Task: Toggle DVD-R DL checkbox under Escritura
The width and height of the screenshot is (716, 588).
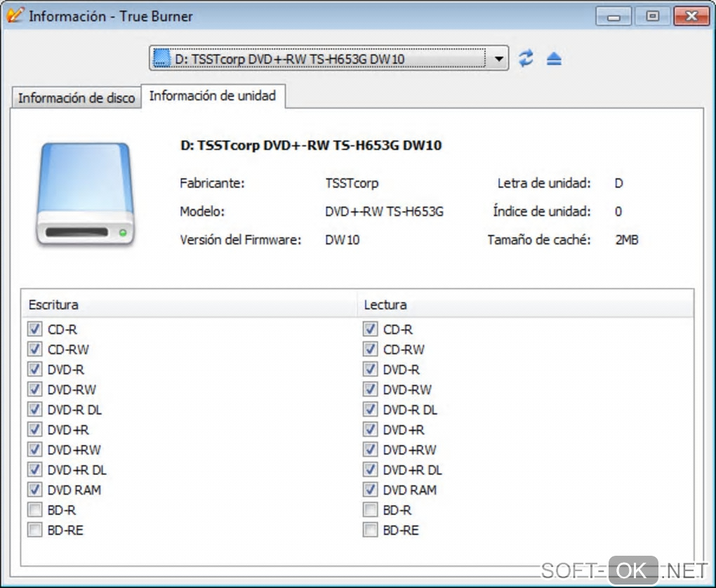Action: (x=34, y=409)
